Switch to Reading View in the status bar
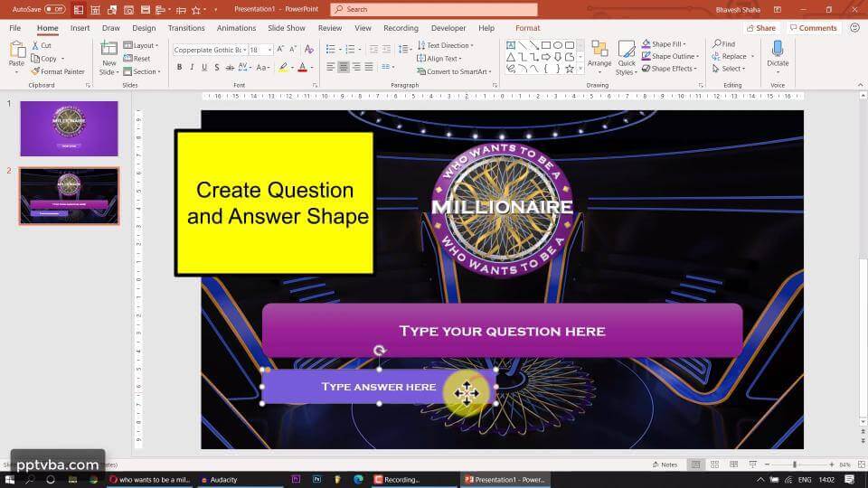 pos(733,465)
